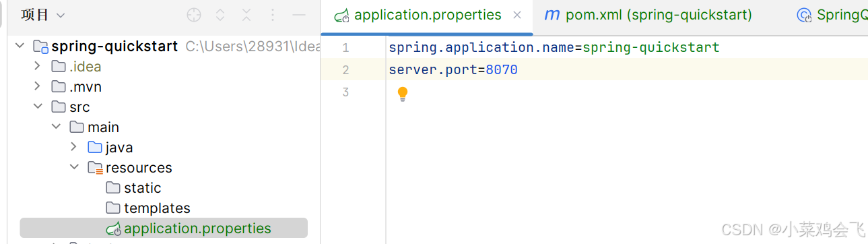Screen dimensions: 868x244
Task: Select the resources folder in tree
Action: point(139,168)
